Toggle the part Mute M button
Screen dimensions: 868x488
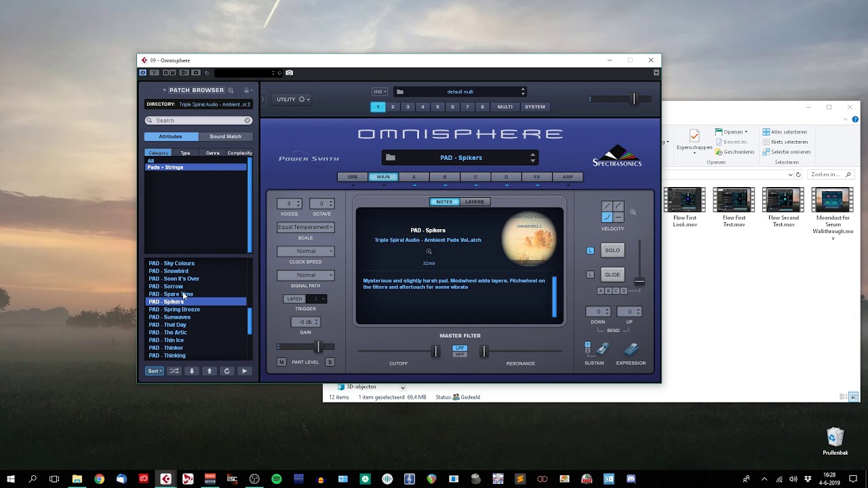point(281,362)
